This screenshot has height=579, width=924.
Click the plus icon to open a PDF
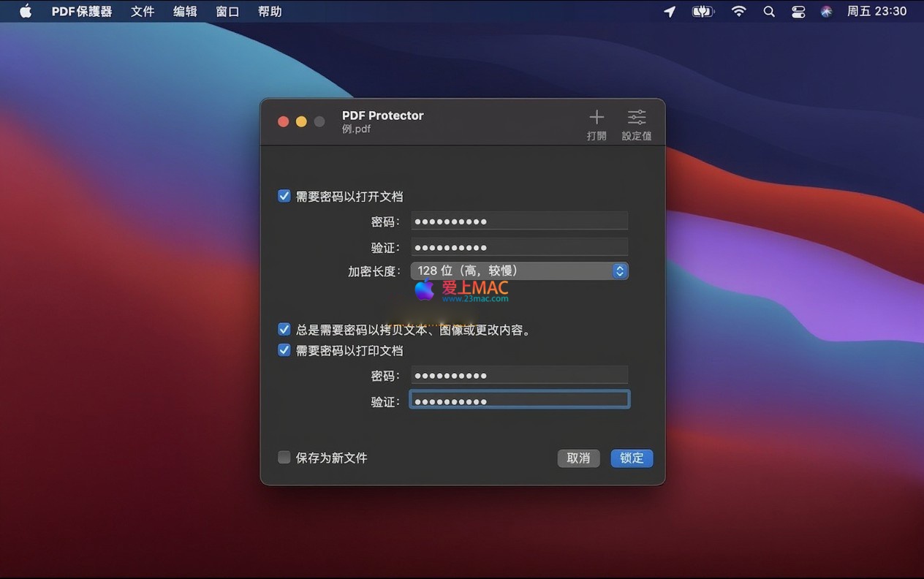(x=597, y=118)
